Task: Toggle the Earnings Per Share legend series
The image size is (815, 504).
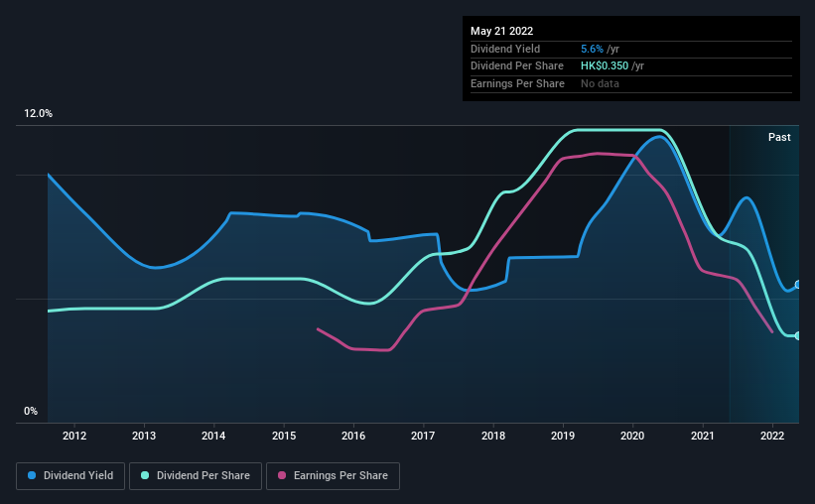Action: pos(334,476)
